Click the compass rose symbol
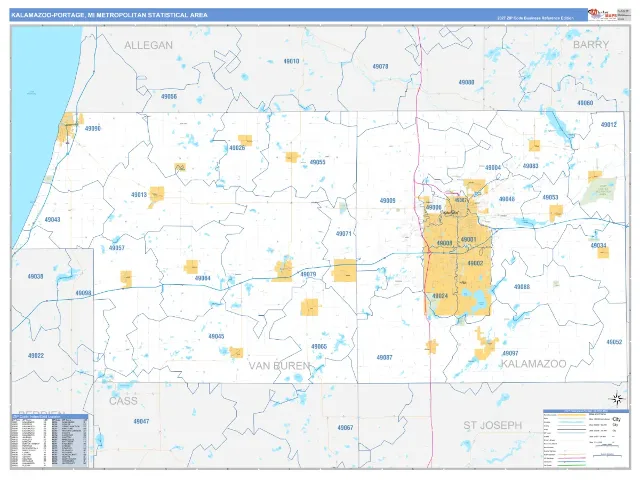The height and width of the screenshot is (480, 640). (617, 398)
